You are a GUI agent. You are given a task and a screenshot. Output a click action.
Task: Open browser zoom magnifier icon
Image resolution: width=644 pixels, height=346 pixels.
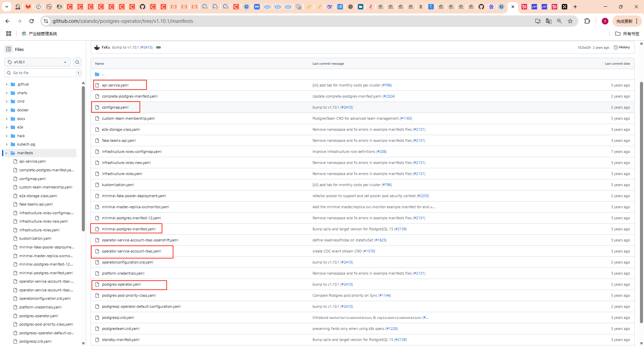click(559, 21)
